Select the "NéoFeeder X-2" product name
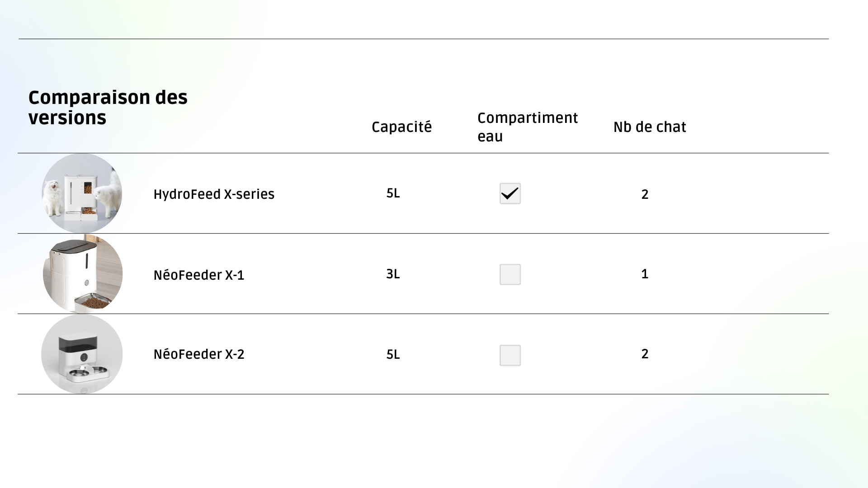This screenshot has height=488, width=868. click(199, 354)
